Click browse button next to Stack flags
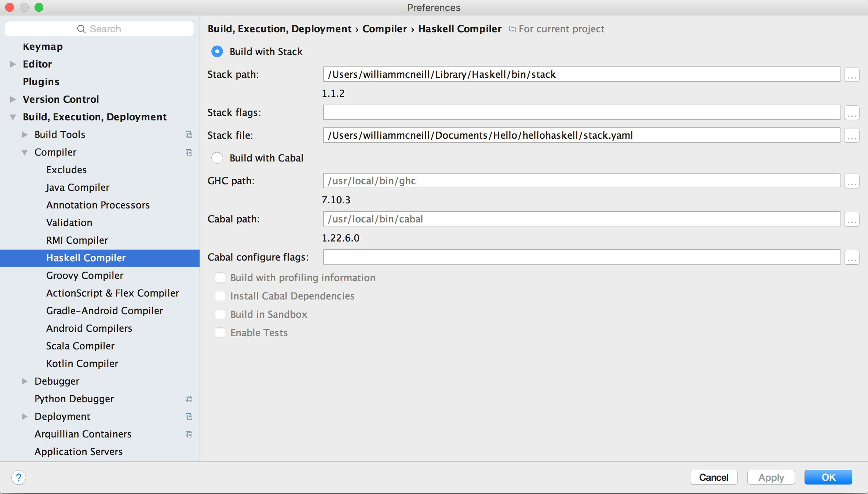Viewport: 868px width, 494px height. pyautogui.click(x=851, y=113)
